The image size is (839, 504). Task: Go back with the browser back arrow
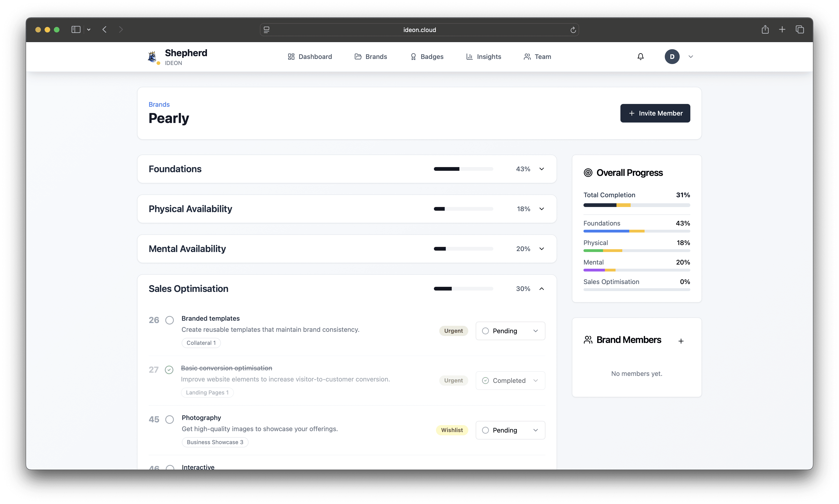[x=104, y=29]
